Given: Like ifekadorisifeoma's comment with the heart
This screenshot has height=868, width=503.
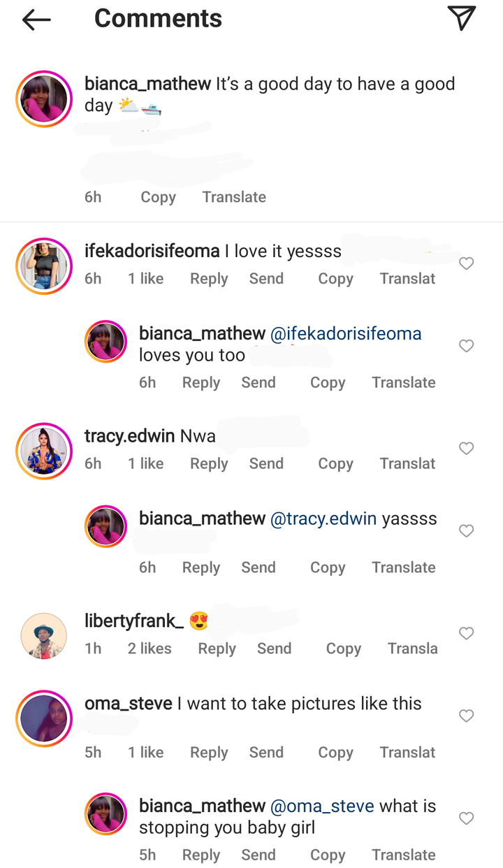Looking at the screenshot, I should [466, 263].
